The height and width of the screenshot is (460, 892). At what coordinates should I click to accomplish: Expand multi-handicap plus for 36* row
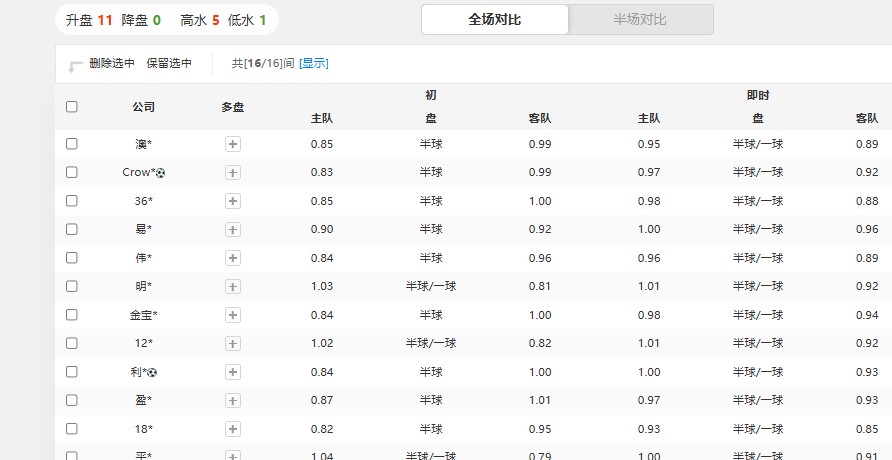click(232, 201)
